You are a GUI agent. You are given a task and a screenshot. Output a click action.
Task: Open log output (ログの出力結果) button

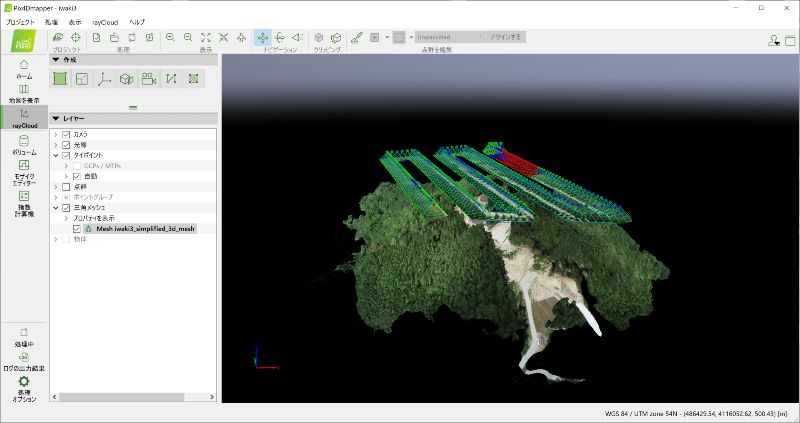point(24,360)
